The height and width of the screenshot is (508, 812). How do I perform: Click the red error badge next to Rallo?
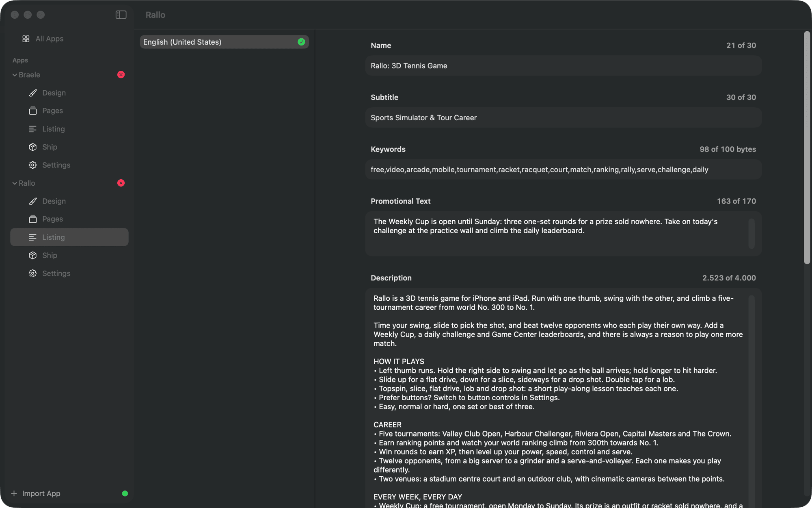(x=121, y=183)
